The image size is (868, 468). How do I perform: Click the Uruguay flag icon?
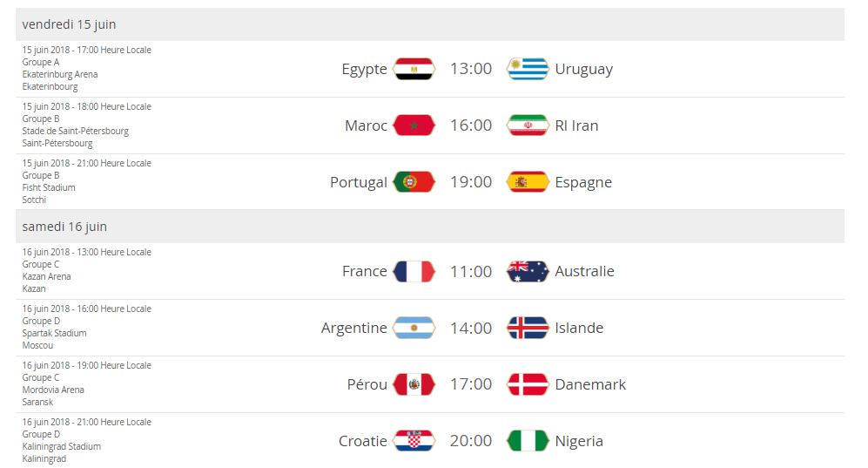528,69
